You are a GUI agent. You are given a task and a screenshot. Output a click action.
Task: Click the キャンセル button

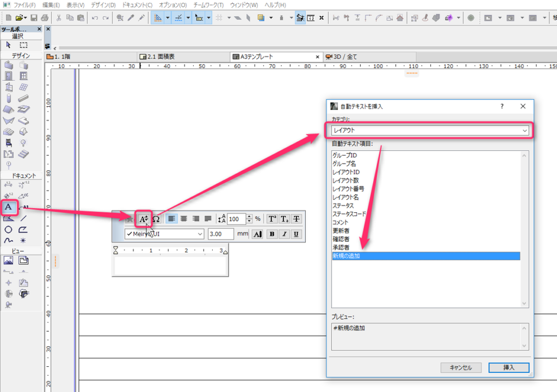coord(461,367)
